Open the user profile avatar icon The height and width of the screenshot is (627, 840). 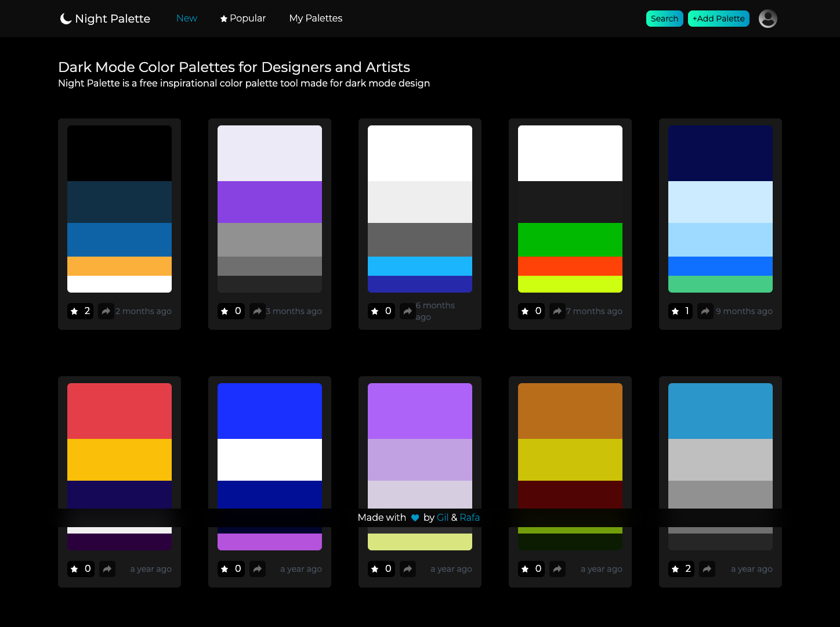click(767, 18)
